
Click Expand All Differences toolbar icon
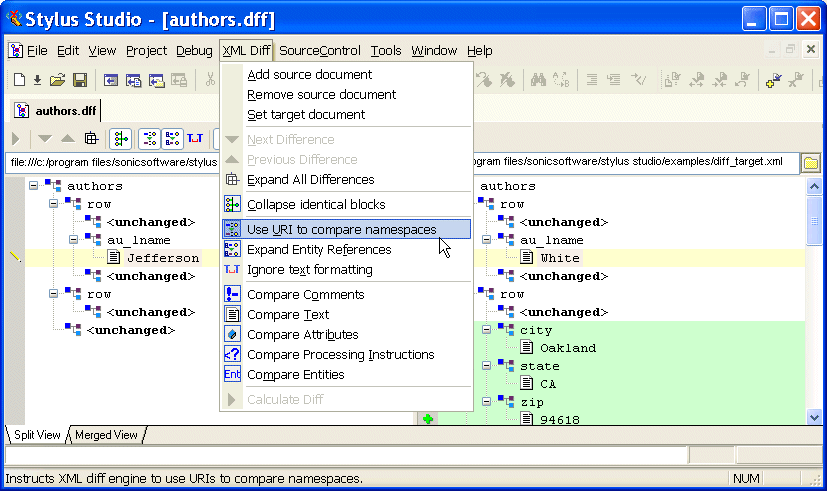91,139
